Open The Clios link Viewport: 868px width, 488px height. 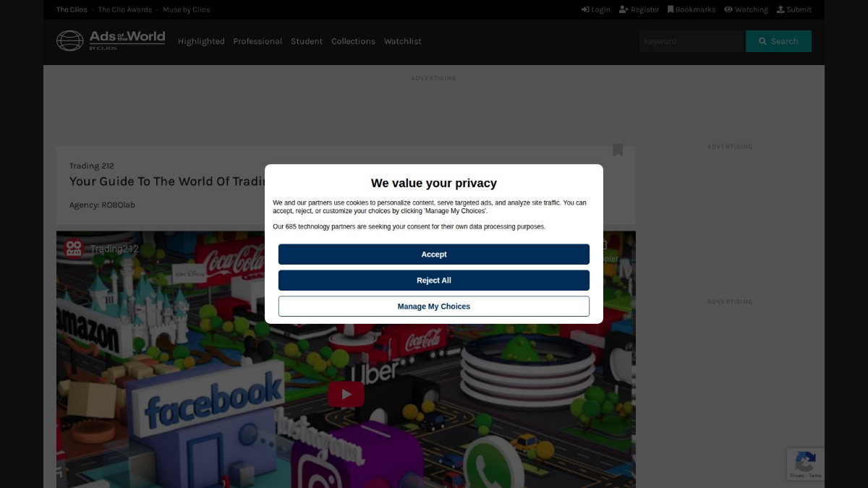click(72, 9)
